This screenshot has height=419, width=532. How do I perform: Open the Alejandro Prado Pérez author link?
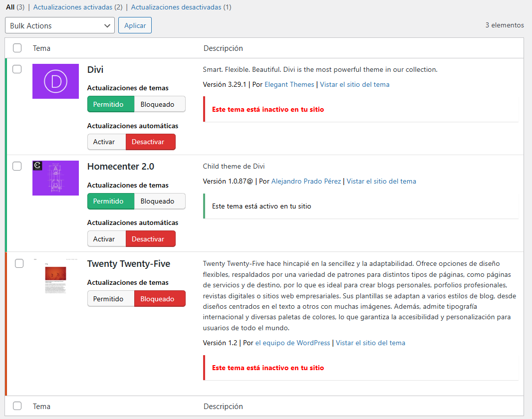click(306, 182)
